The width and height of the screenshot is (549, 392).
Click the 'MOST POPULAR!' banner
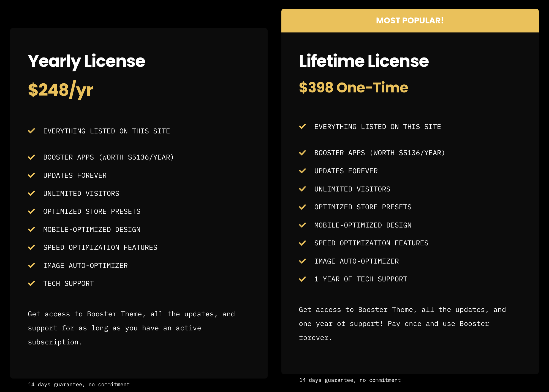coord(410,21)
